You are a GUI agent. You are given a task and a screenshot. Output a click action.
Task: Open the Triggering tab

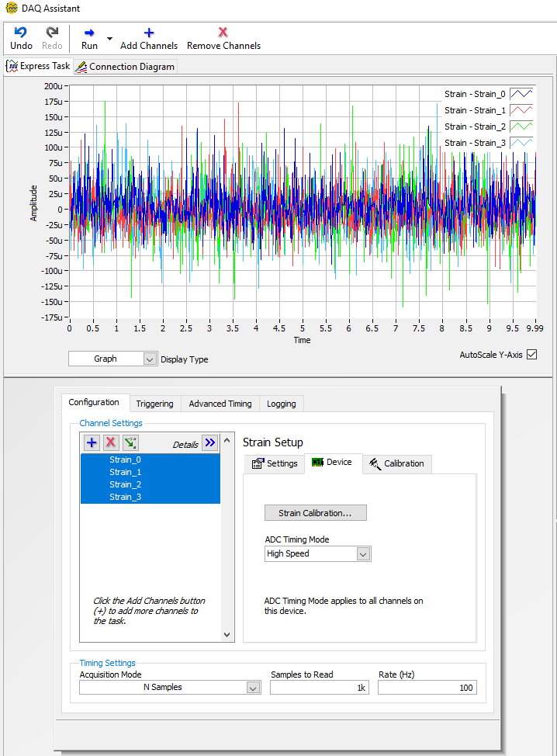(x=154, y=404)
